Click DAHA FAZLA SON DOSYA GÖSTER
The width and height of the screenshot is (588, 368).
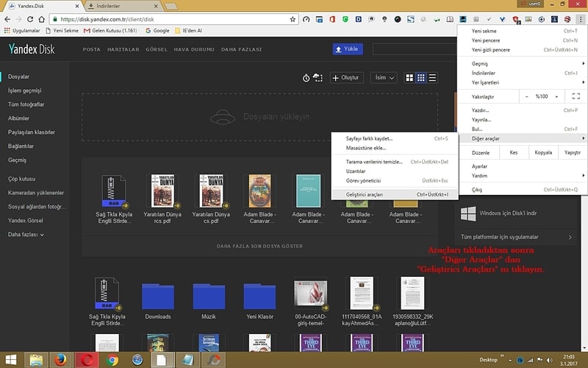pyautogui.click(x=259, y=247)
